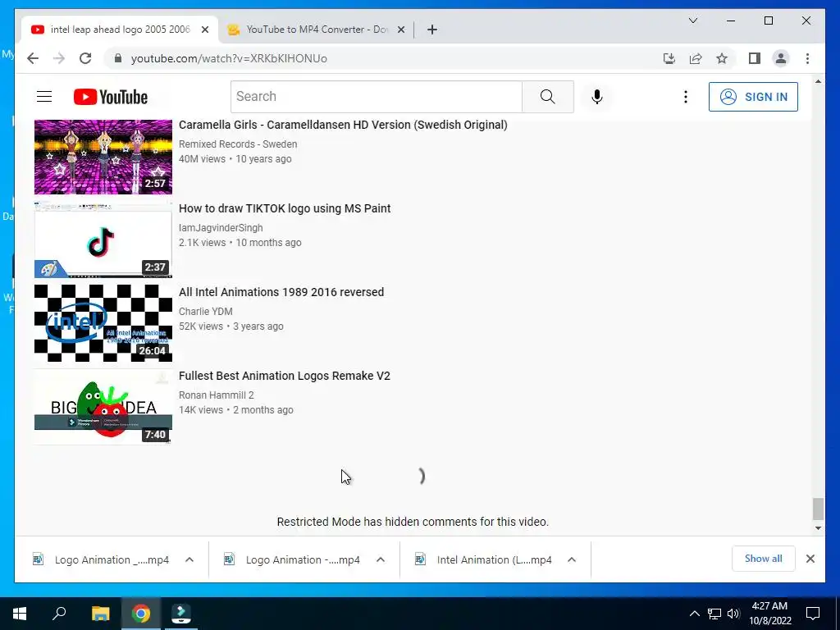Open Chrome profile avatar
Image resolution: width=840 pixels, height=630 pixels.
[781, 58]
